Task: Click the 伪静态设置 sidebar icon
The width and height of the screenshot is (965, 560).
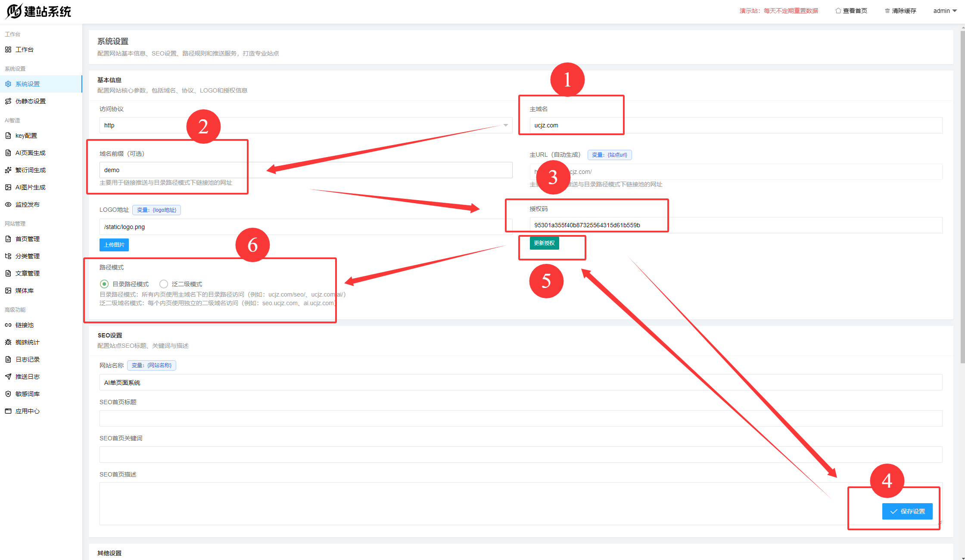Action: (8, 101)
